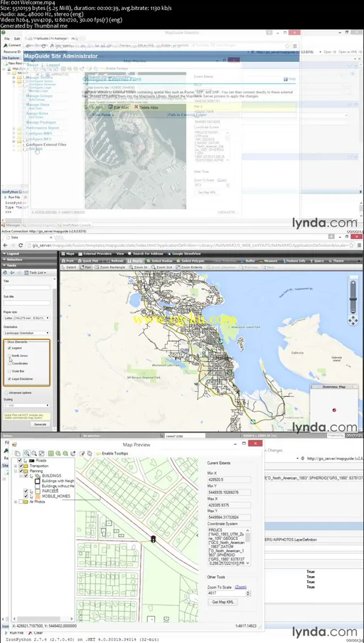Click Google StreetView menu item
364x643 pixels.
pos(183,254)
